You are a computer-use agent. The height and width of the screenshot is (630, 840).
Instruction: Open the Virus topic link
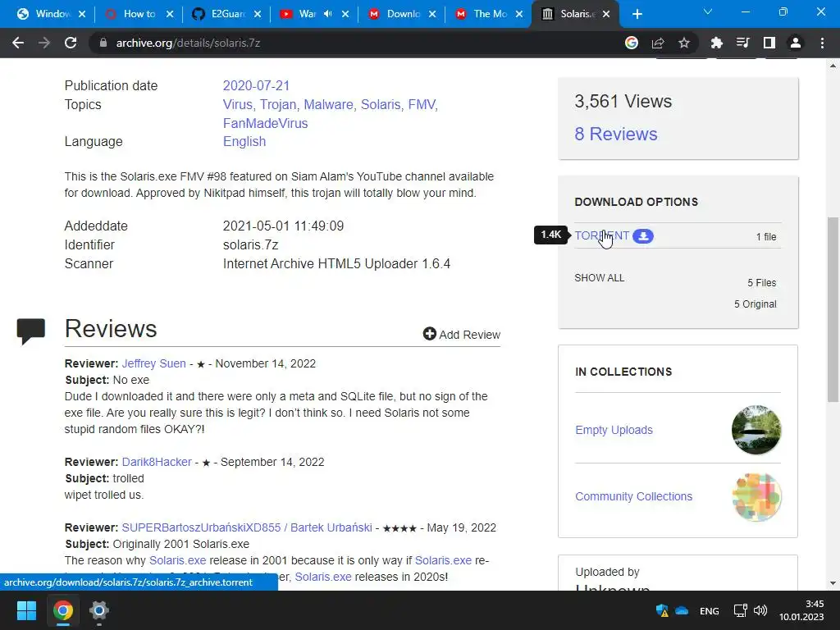237,104
